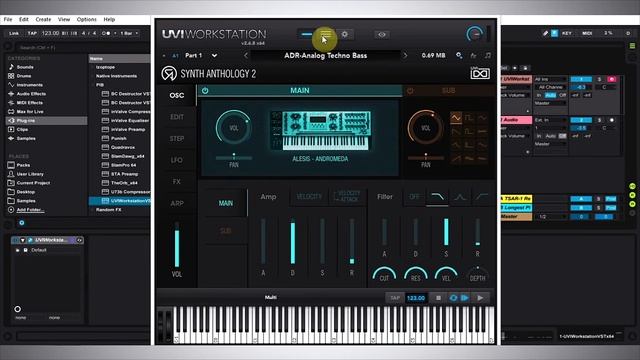
Task: Open the Part 1 dropdown
Action: coord(214,56)
